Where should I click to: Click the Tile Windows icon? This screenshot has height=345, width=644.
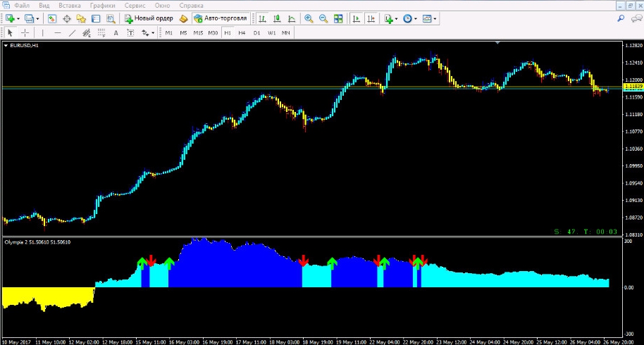tap(338, 18)
